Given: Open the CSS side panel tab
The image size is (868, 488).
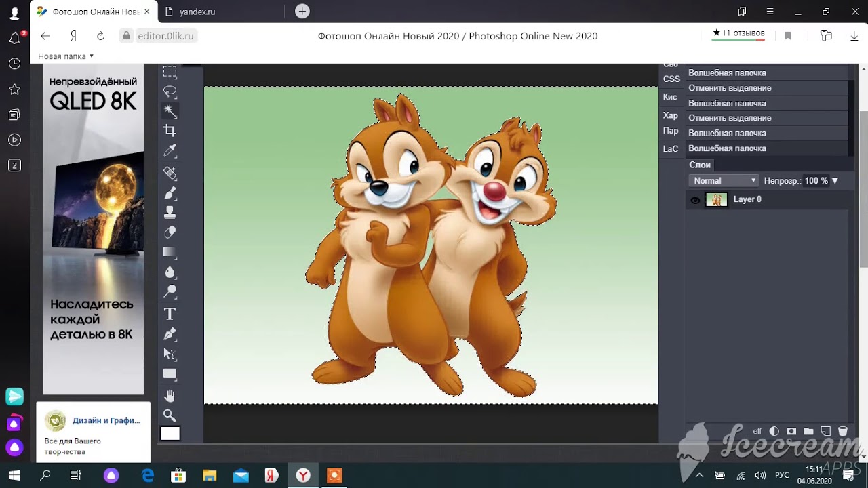Looking at the screenshot, I should [671, 79].
